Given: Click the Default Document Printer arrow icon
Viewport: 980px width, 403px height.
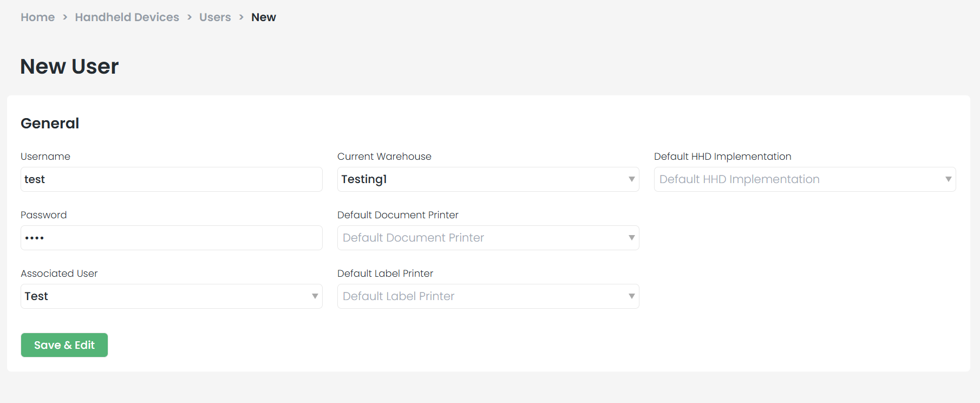Looking at the screenshot, I should coord(631,238).
